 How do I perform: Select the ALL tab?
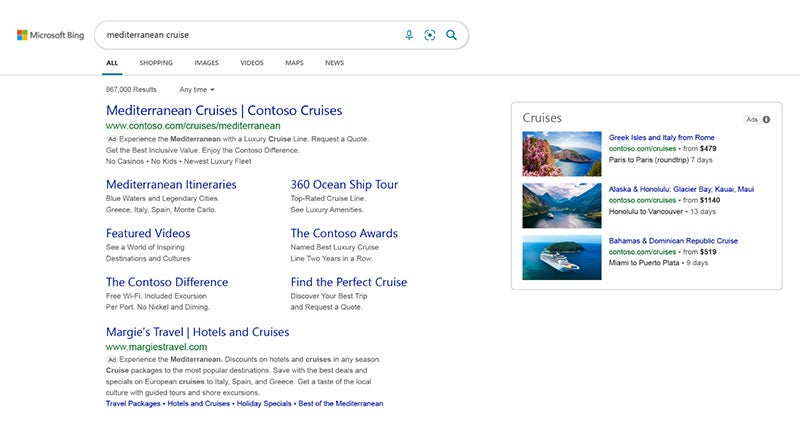(112, 63)
